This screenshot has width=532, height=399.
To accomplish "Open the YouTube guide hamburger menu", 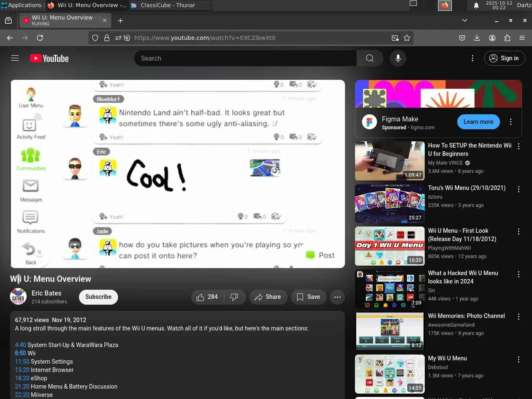I will pos(15,58).
